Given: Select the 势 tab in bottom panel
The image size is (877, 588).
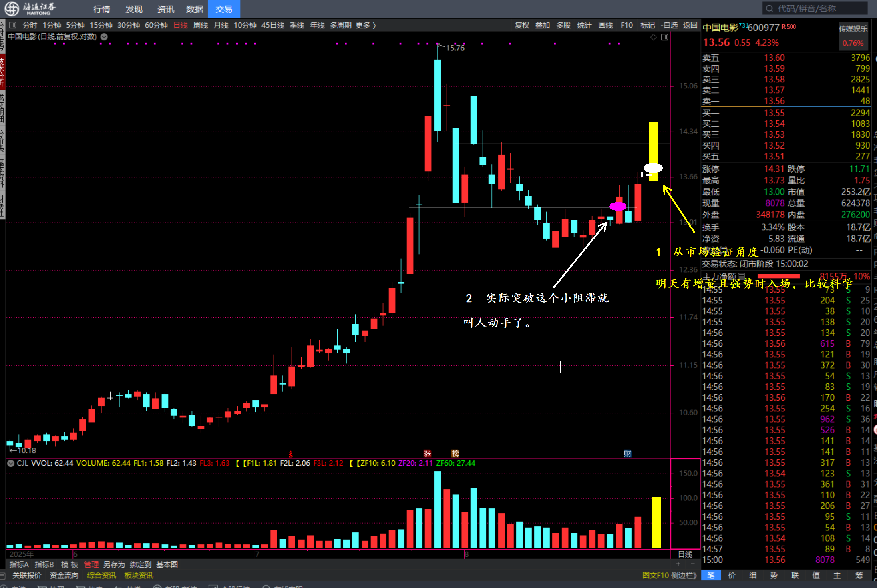Looking at the screenshot, I should 774,575.
